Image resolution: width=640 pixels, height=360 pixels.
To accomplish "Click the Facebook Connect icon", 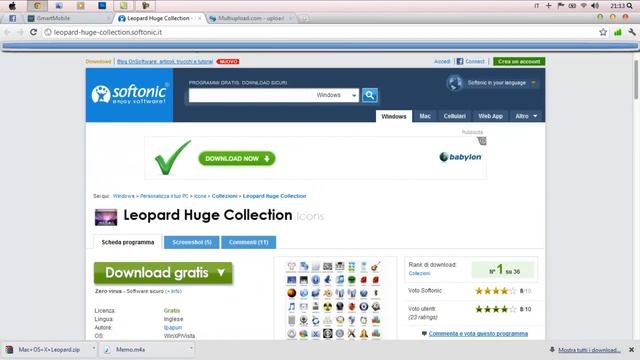I will point(460,61).
